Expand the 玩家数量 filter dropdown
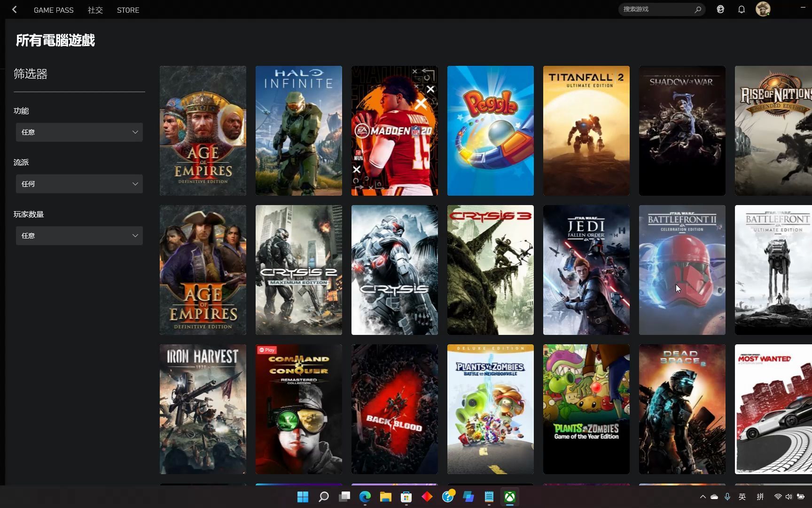The height and width of the screenshot is (508, 812). [x=79, y=236]
